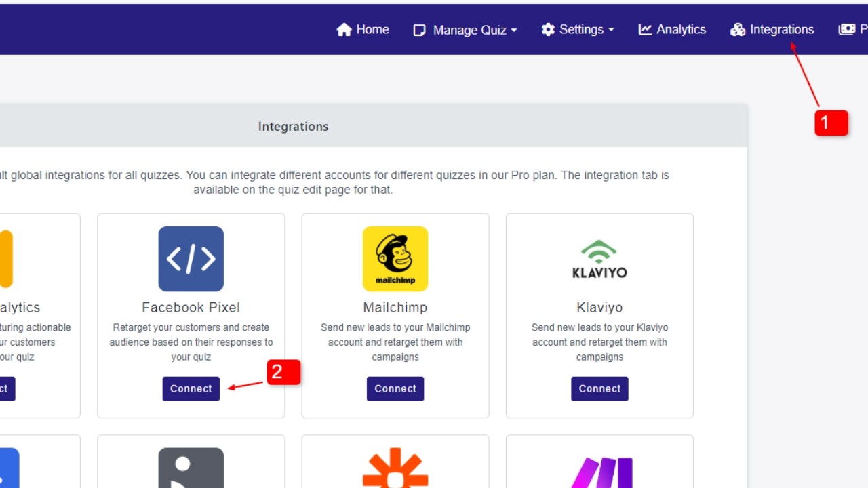Click the Facebook Pixel title text
The image size is (868, 488).
click(191, 307)
